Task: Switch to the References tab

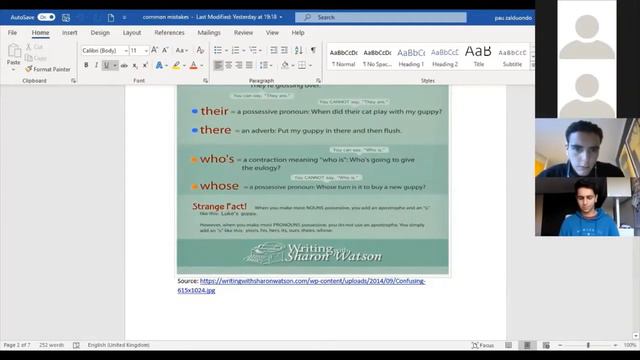Action: (169, 33)
